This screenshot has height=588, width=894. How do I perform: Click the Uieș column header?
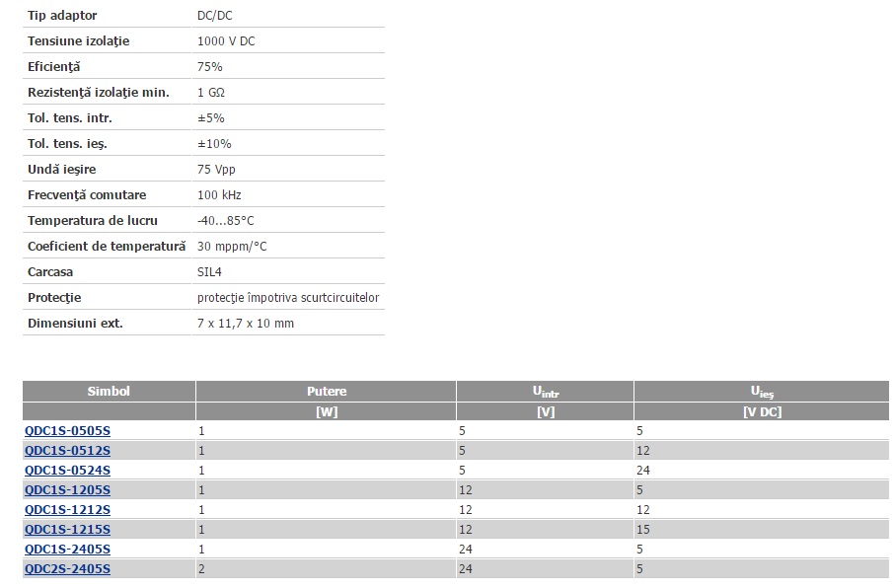coord(762,392)
